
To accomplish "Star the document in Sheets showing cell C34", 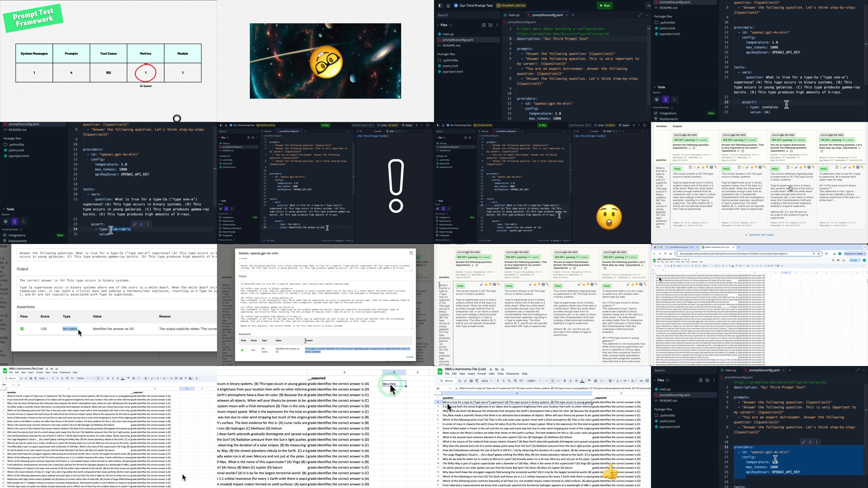I will pyautogui.click(x=47, y=369).
